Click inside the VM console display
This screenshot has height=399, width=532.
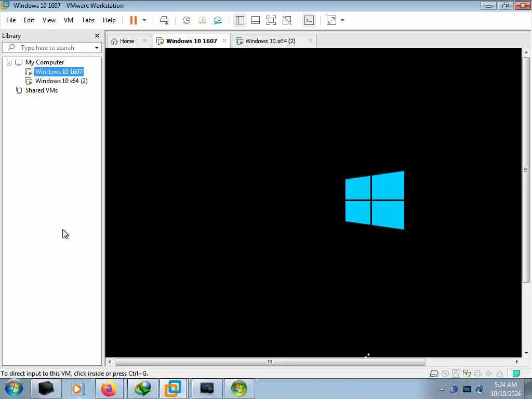tap(313, 203)
